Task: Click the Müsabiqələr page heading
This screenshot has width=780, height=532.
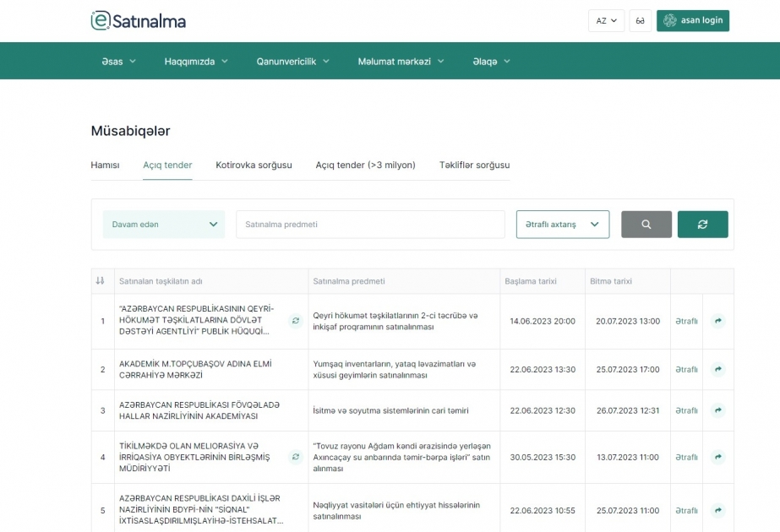Action: [130, 131]
